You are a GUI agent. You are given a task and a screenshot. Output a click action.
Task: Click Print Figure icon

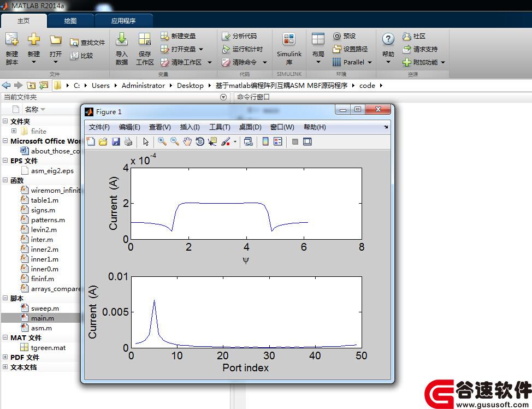pos(128,141)
